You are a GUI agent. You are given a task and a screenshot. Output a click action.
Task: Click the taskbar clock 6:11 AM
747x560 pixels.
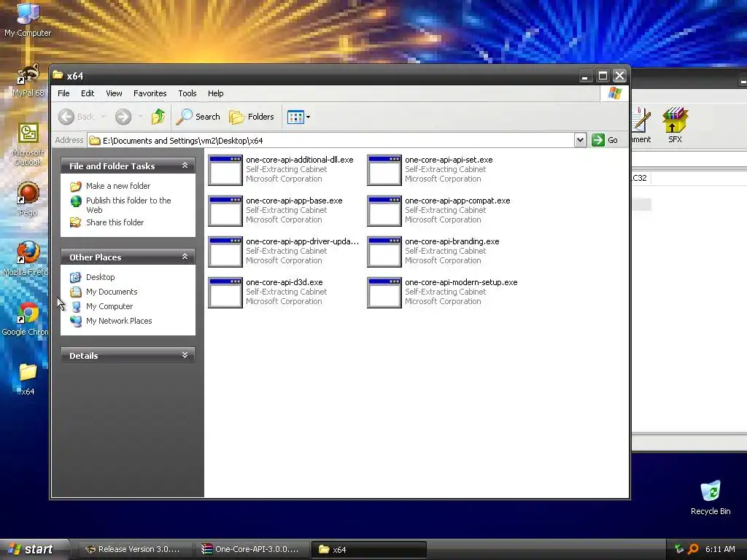click(720, 549)
